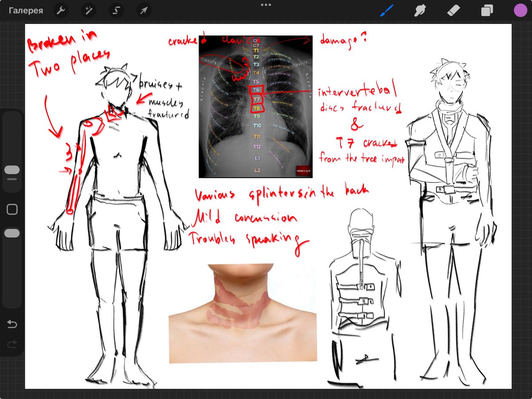Redo the last undone stroke

click(x=12, y=344)
